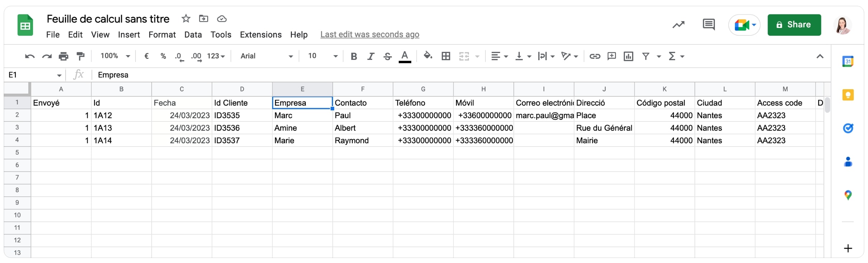Open Contacts side panel
The image size is (868, 263).
(x=848, y=162)
